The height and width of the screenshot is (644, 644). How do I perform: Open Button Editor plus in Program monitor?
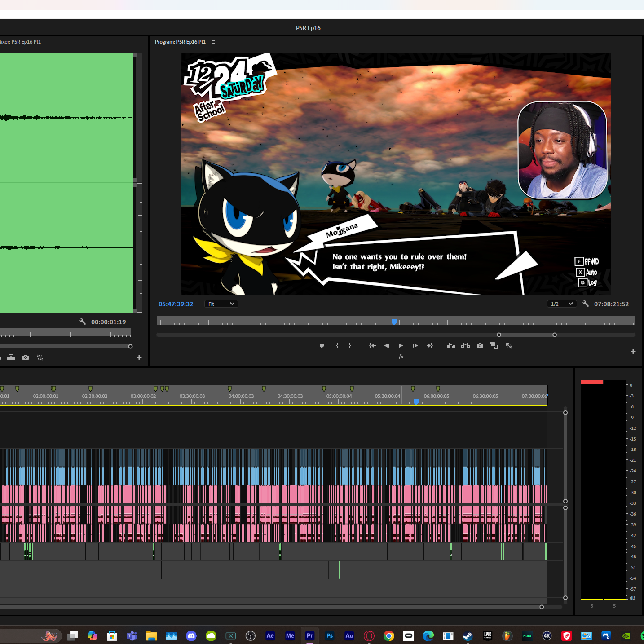pyautogui.click(x=633, y=352)
